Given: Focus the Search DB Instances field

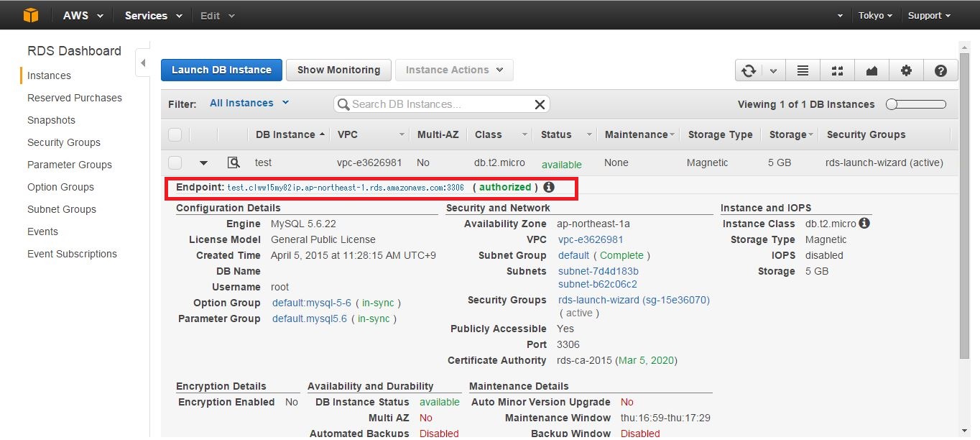Looking at the screenshot, I should click(x=441, y=104).
